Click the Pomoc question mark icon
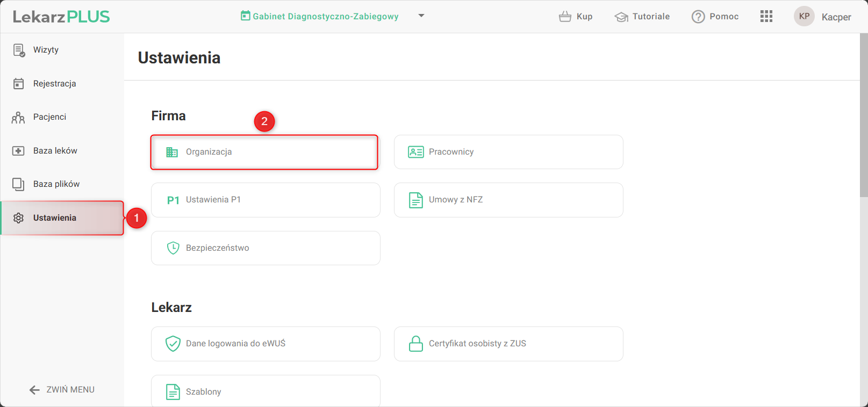Screen dimensions: 868x407 pos(698,17)
